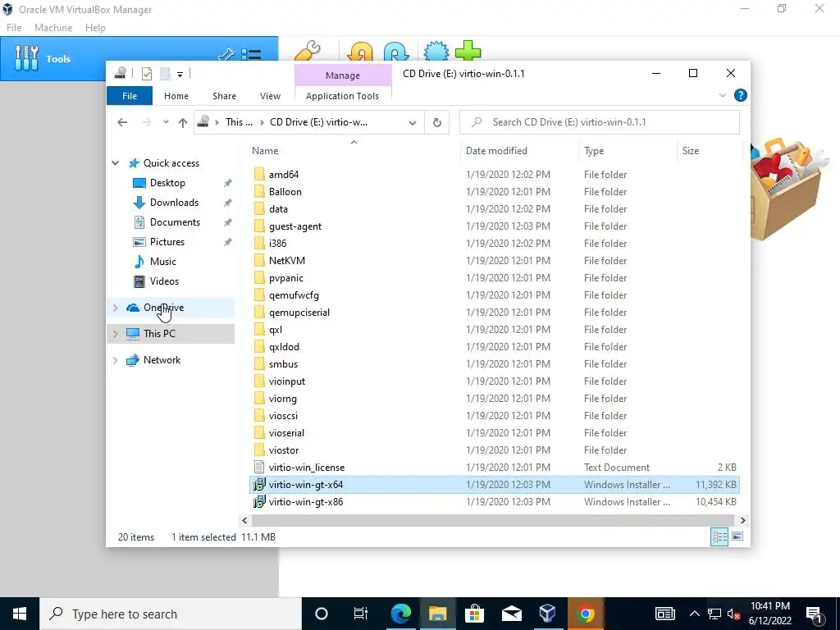Switch to details view layout
The width and height of the screenshot is (840, 630).
tap(719, 536)
